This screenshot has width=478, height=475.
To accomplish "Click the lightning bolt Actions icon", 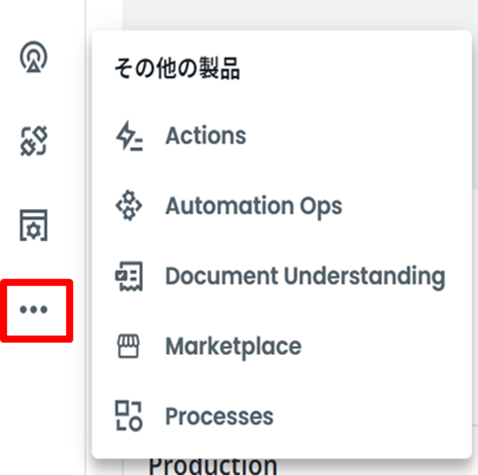I will (x=129, y=136).
